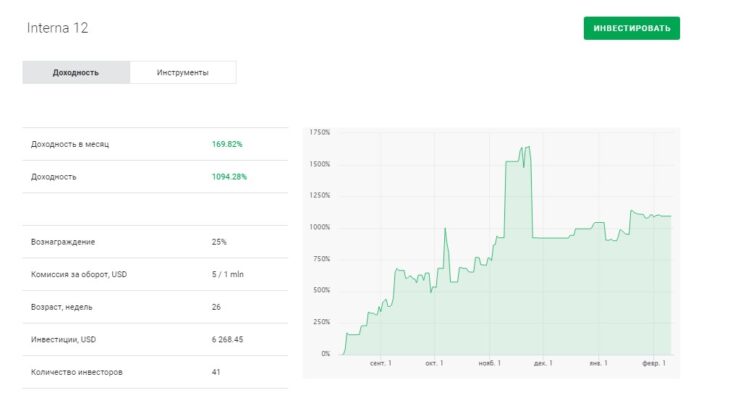Click the Инвестиции, USD label
This screenshot has height=398, width=730.
pos(63,340)
